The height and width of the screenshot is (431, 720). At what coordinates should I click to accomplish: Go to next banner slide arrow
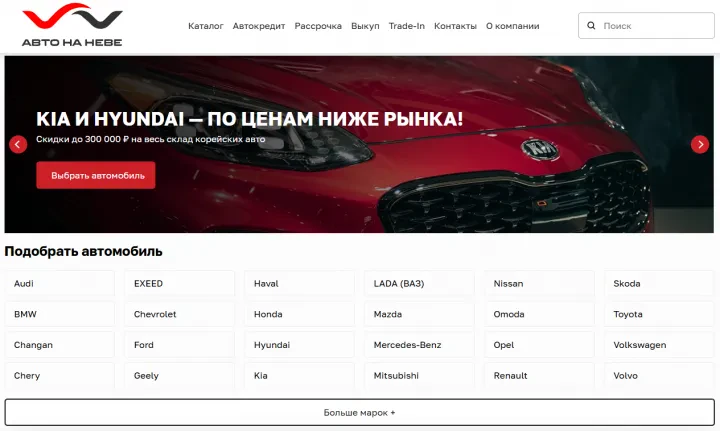tap(700, 145)
